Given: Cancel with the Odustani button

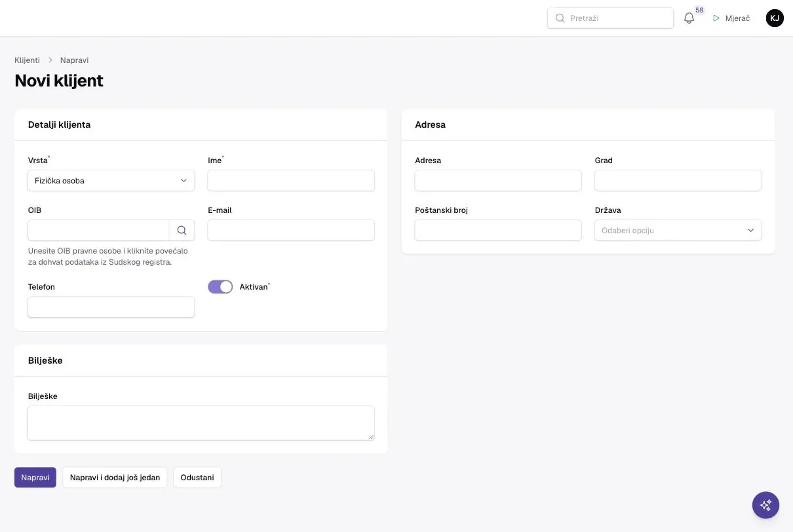Looking at the screenshot, I should tap(197, 478).
